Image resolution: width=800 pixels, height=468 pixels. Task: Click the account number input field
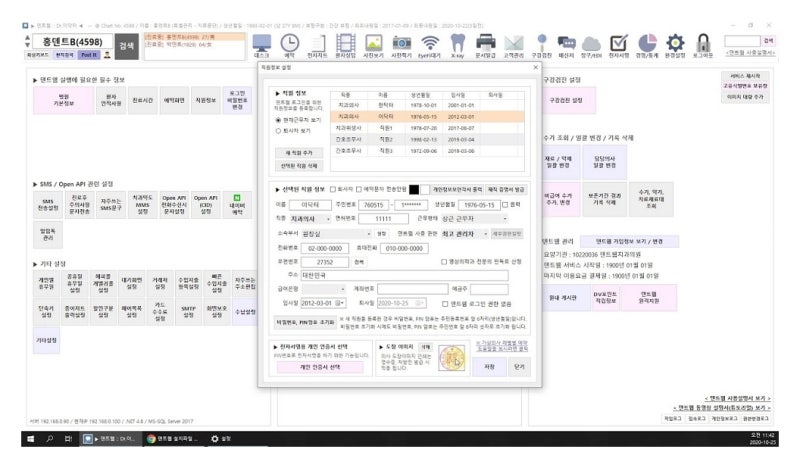[x=413, y=289]
